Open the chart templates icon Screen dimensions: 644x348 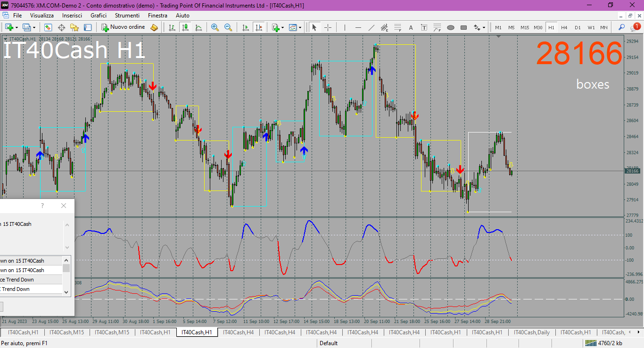pyautogui.click(x=293, y=27)
